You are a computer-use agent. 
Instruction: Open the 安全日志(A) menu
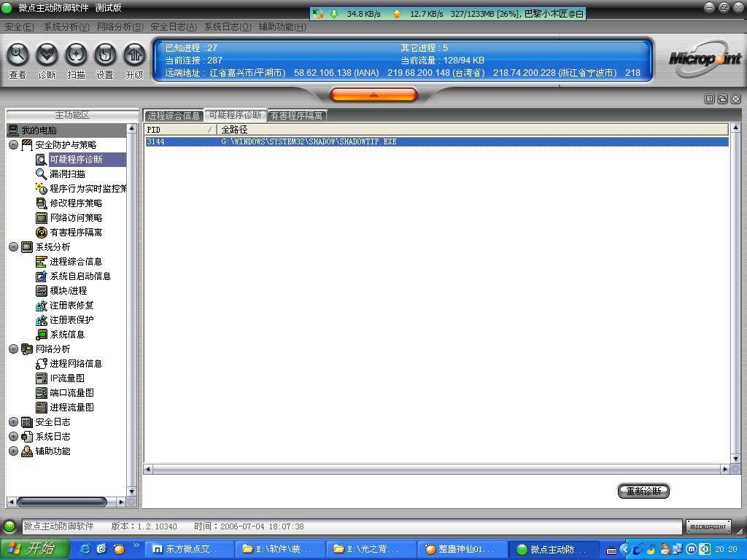click(174, 27)
